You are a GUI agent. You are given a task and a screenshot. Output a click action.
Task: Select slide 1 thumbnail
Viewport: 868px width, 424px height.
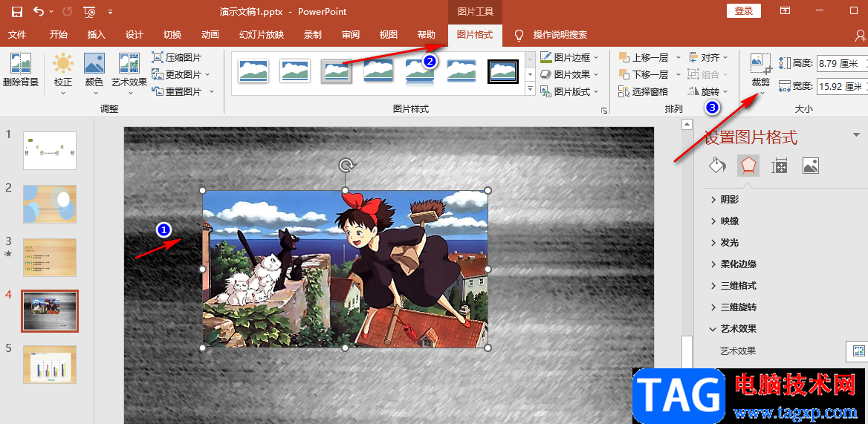pyautogui.click(x=50, y=150)
